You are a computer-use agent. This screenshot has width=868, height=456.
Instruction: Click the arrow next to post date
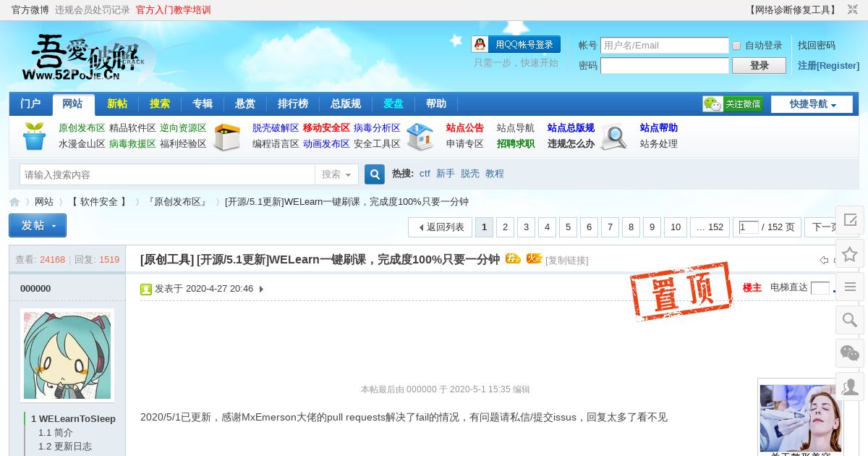pyautogui.click(x=261, y=289)
